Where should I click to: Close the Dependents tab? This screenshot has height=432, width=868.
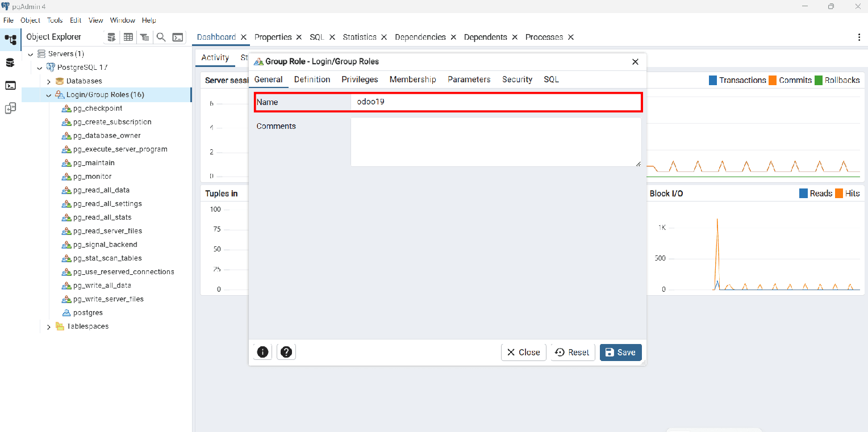pos(515,37)
